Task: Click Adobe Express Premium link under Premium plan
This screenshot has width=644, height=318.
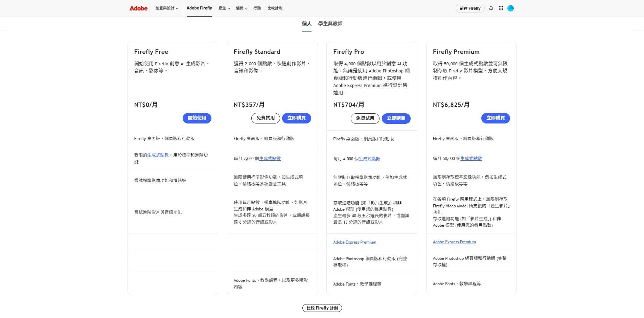Action: point(454,242)
